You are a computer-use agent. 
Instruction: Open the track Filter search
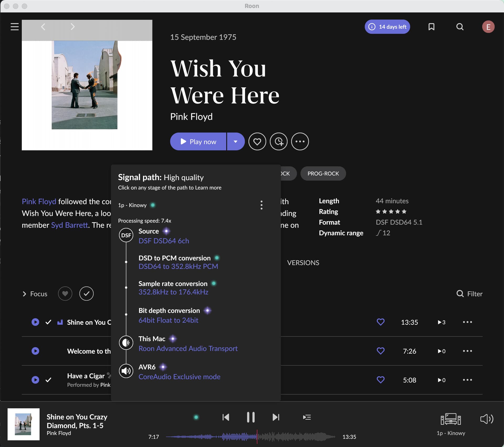point(469,294)
